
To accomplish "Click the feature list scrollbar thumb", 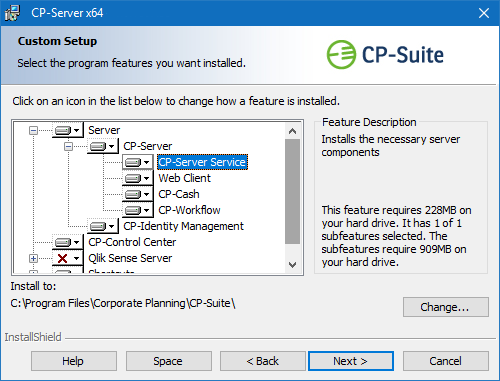I will 293,192.
